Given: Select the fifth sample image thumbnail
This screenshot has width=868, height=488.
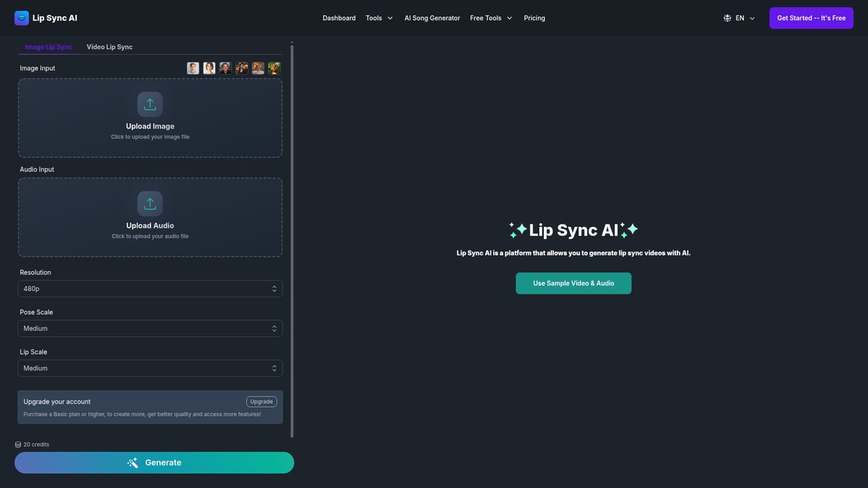Looking at the screenshot, I should click(258, 68).
